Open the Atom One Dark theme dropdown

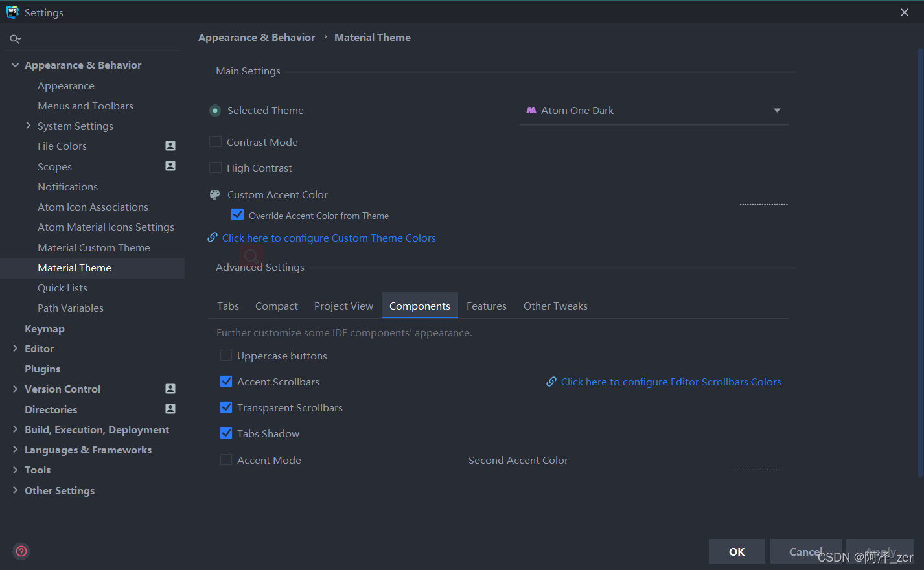pyautogui.click(x=654, y=111)
